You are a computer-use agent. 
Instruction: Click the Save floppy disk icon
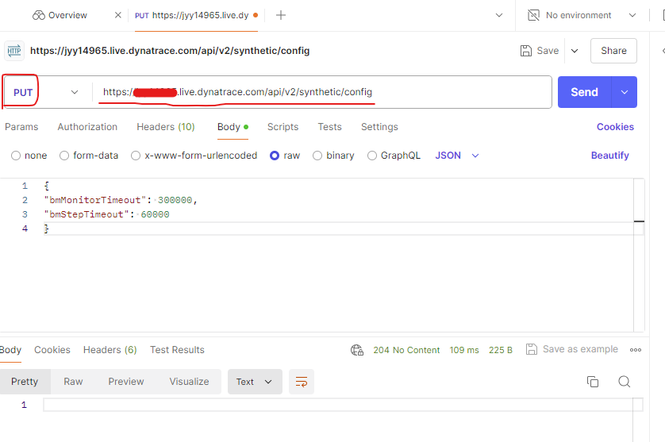tap(527, 51)
